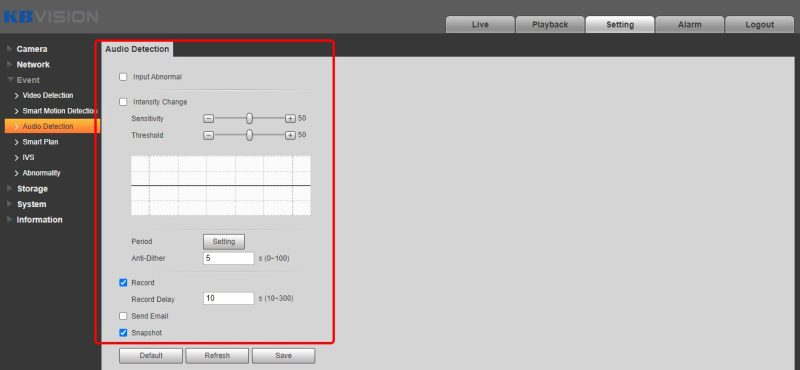Click the audio intensity graph

tap(220, 186)
